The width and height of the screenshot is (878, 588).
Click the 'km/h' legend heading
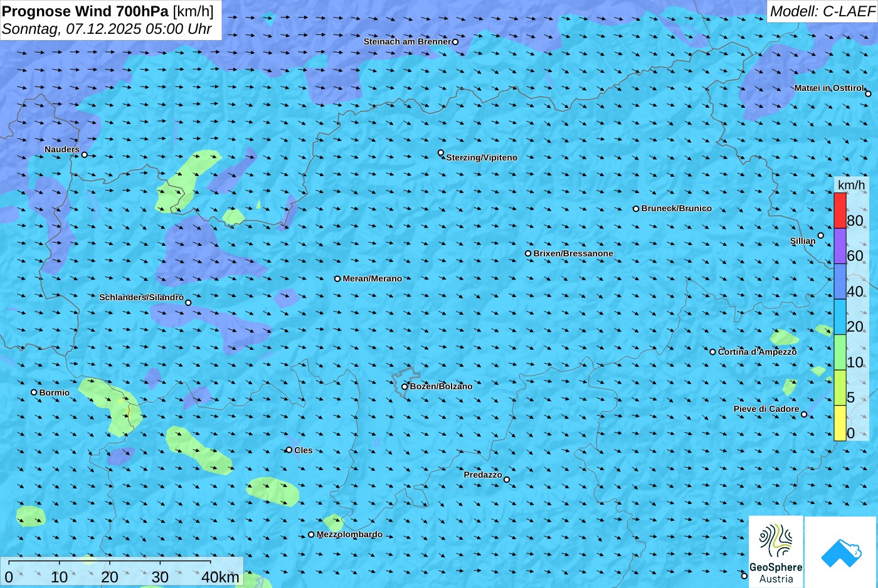click(x=851, y=185)
